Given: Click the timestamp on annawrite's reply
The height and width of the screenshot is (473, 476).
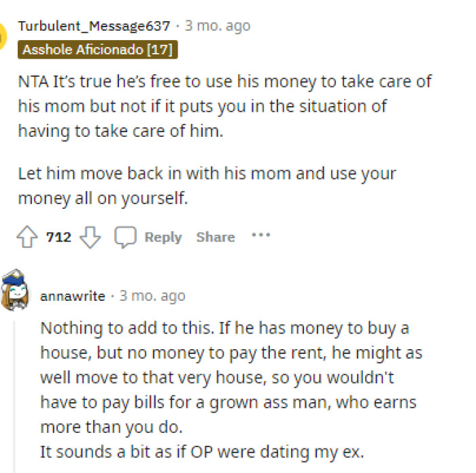Looking at the screenshot, I should pos(152,296).
